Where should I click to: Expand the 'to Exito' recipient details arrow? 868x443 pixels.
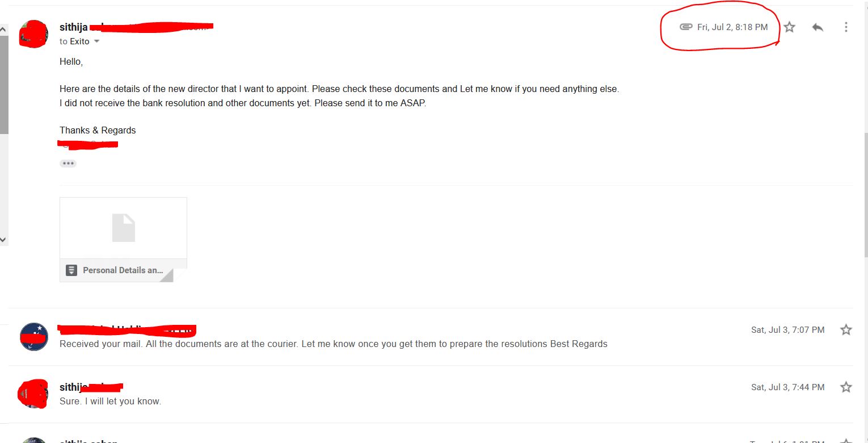[x=96, y=41]
